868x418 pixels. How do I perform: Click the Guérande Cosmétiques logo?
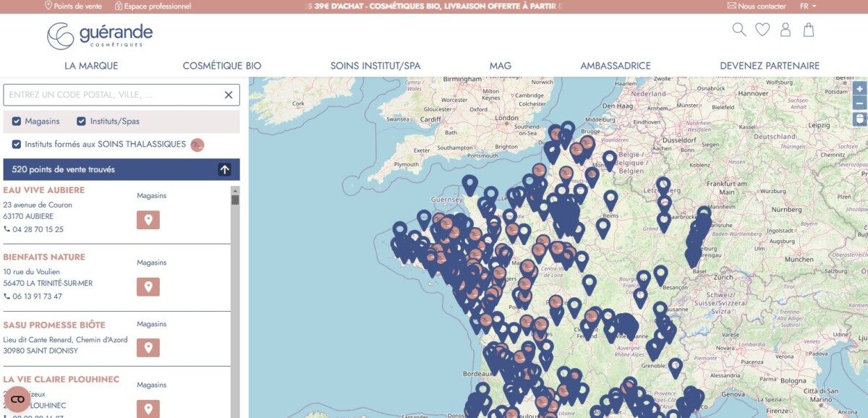[x=100, y=35]
